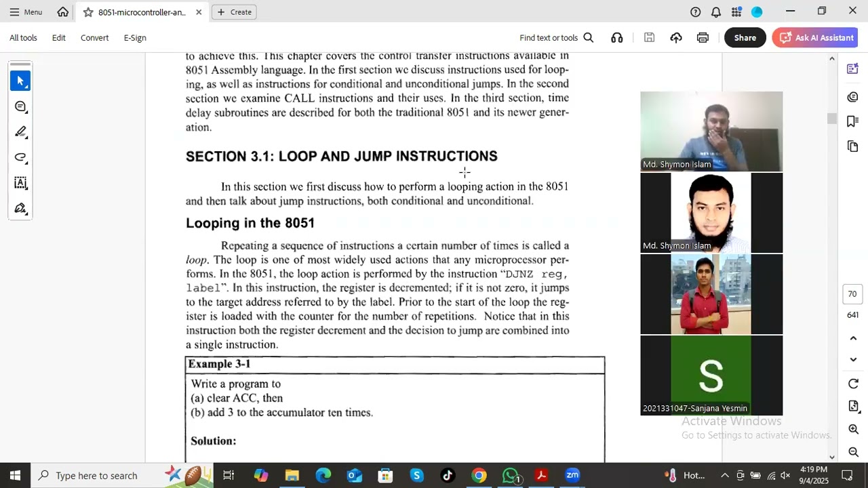Select the Sanjana Yesmin video tile
The height and width of the screenshot is (488, 868).
711,375
